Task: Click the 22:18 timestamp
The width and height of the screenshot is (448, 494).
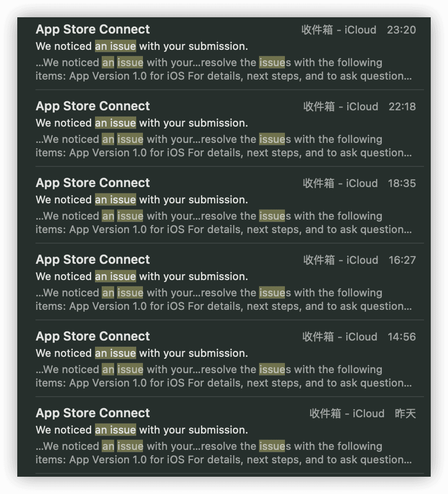Action: coord(402,106)
